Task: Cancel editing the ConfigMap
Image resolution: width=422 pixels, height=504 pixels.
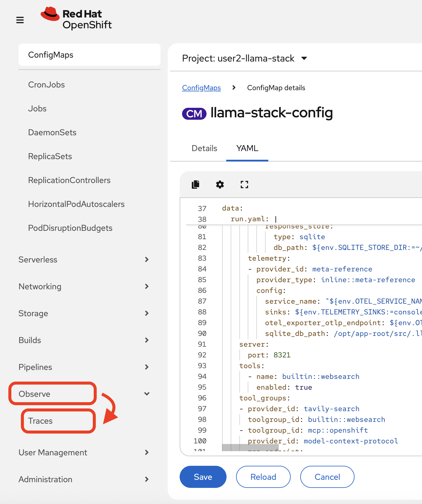Action: click(327, 477)
